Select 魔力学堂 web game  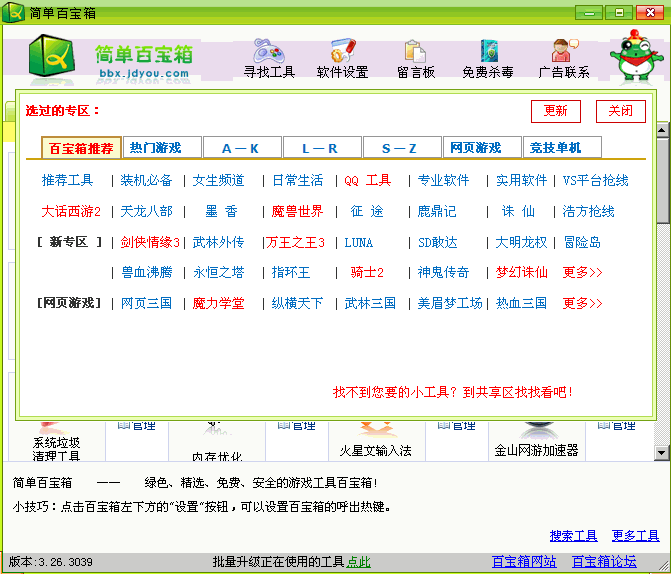pos(218,303)
